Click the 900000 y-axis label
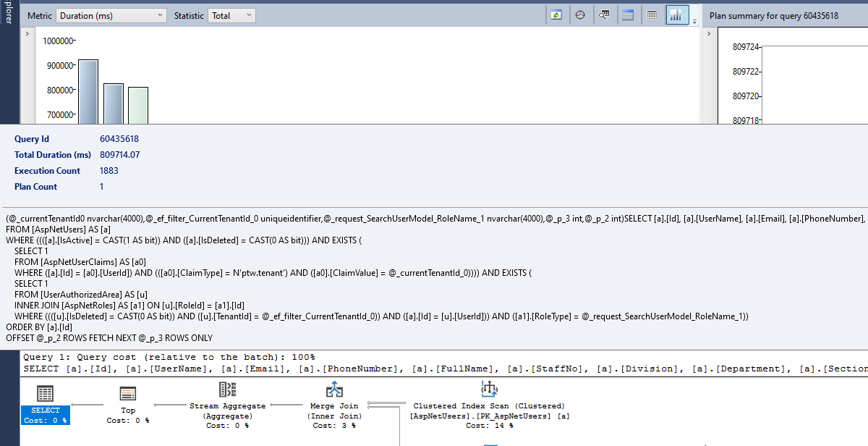 coord(60,66)
